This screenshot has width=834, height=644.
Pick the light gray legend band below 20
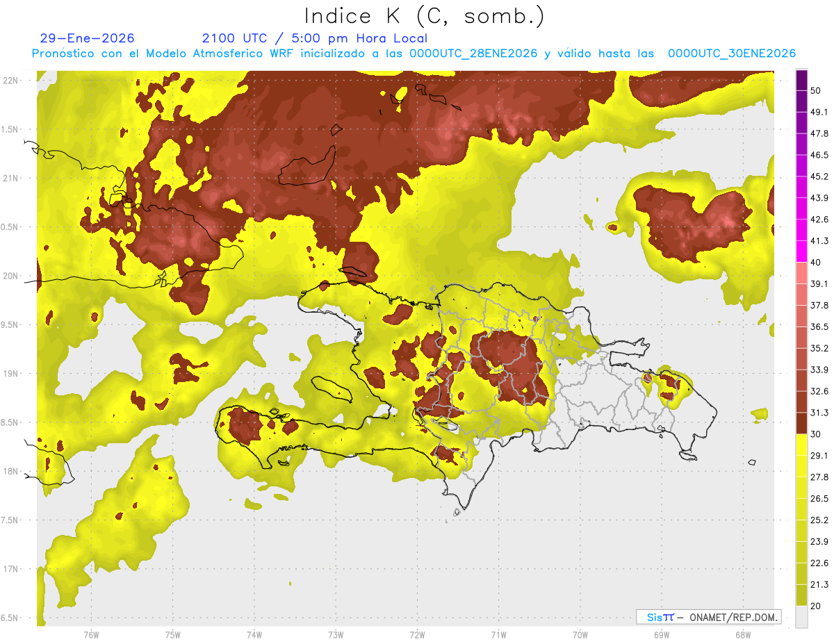tap(801, 617)
